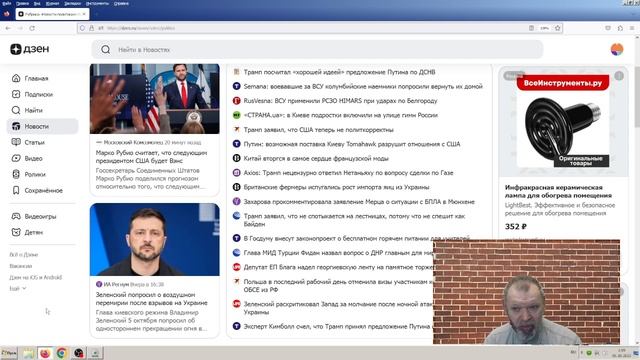
Task: Open the Firefox hamburger menu
Action: click(632, 28)
